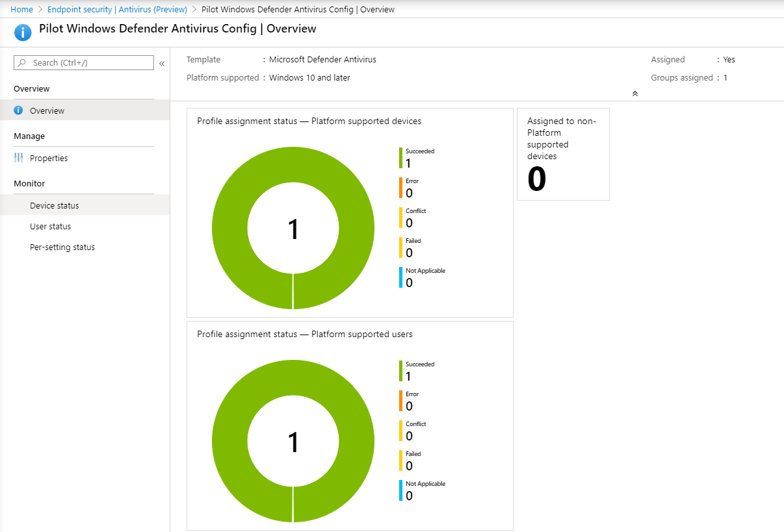This screenshot has height=532, width=784.
Task: Collapse the navigation sidebar with the double chevron
Action: pos(161,64)
